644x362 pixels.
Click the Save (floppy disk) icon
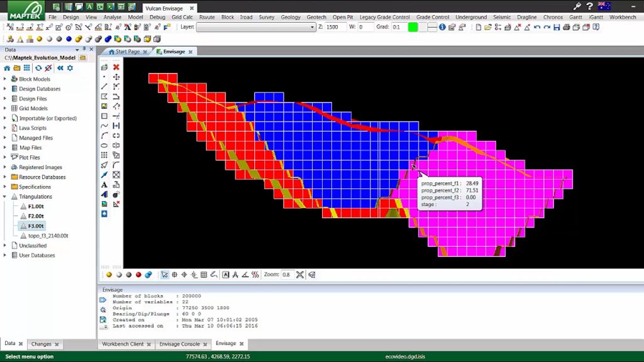pos(557,27)
